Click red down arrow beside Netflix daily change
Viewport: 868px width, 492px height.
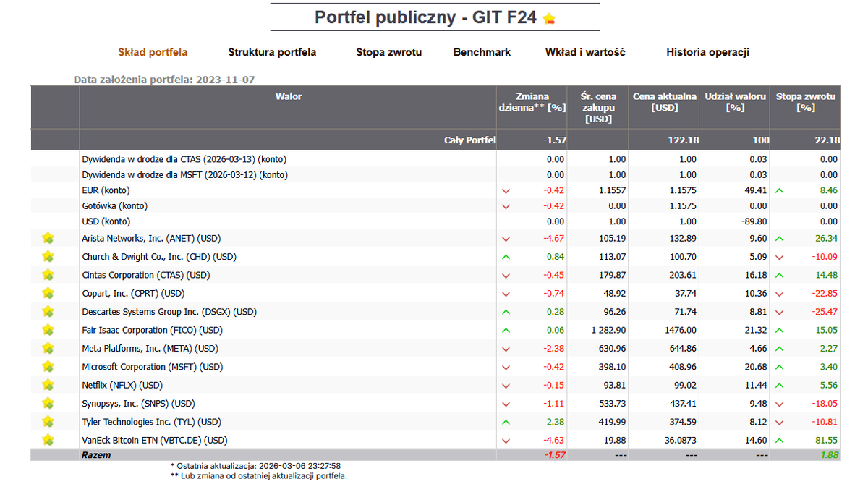[506, 385]
